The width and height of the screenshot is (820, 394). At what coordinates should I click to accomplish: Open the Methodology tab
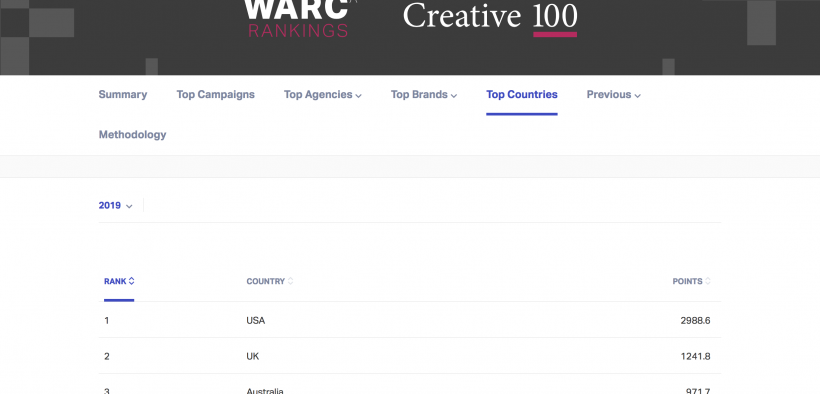click(x=132, y=135)
